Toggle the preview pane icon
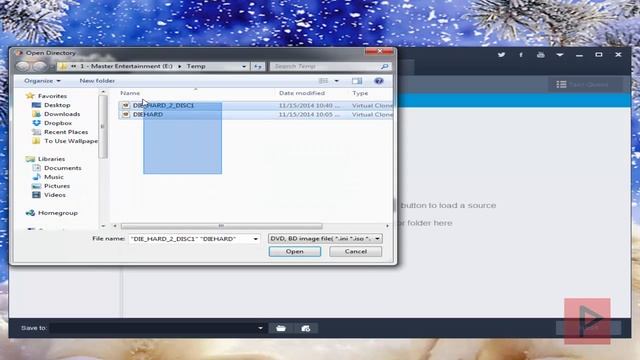640x360 pixels. click(357, 81)
